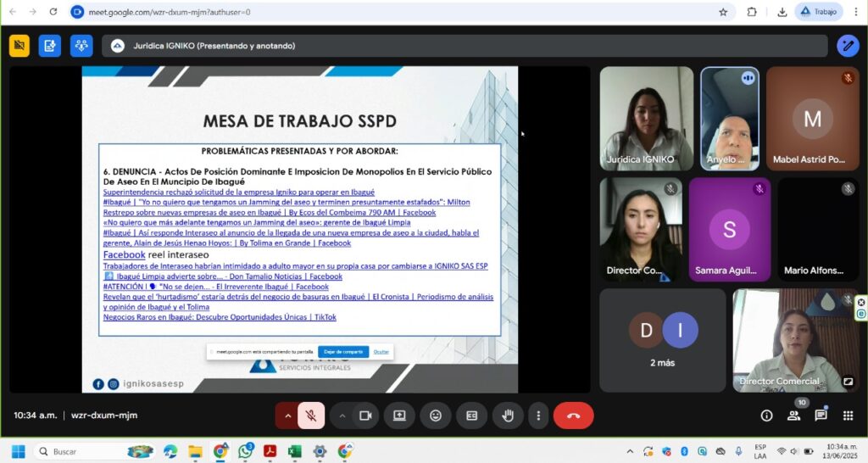Image resolution: width=868 pixels, height=463 pixels.
Task: Click the 'Ocultar' link in sharing bar
Action: [x=381, y=352]
